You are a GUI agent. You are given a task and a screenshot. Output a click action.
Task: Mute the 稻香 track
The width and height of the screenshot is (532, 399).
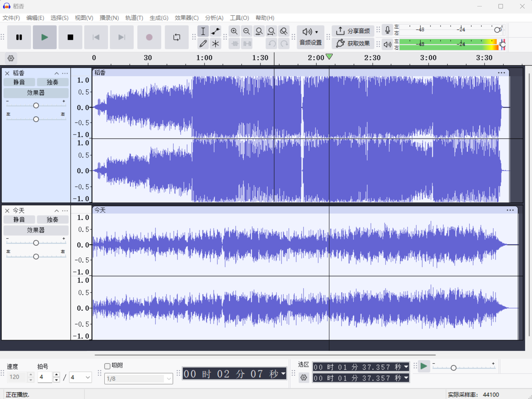[x=19, y=82]
